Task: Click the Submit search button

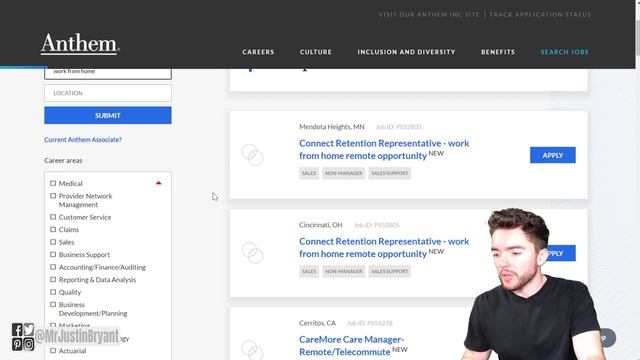Action: pos(108,116)
